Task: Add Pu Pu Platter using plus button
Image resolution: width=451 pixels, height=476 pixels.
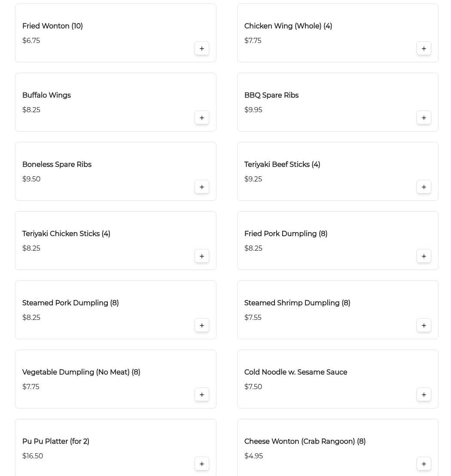Action: (x=202, y=464)
